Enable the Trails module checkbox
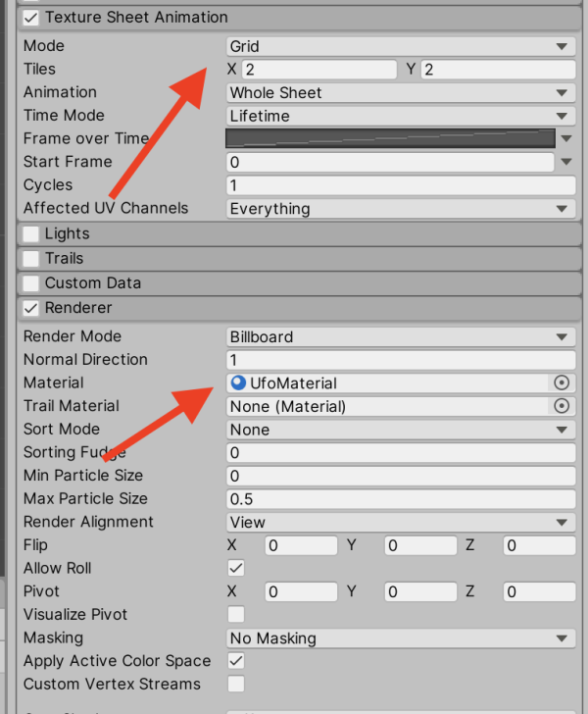 click(x=31, y=259)
